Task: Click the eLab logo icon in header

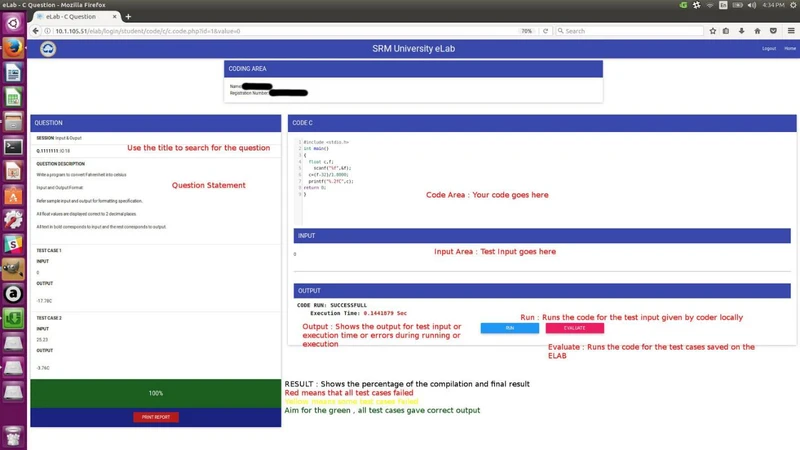Action: [48, 48]
